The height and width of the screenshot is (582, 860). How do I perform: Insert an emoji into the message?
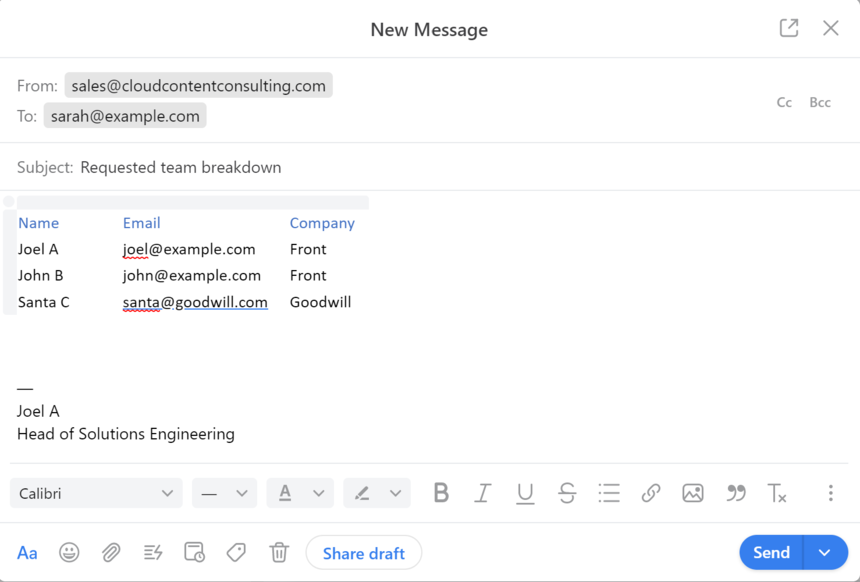pos(69,552)
